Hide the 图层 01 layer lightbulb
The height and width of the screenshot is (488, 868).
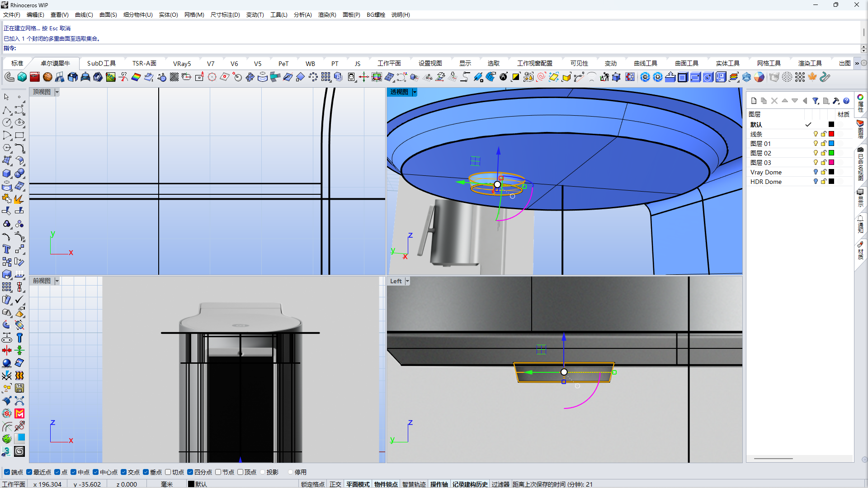coord(816,144)
